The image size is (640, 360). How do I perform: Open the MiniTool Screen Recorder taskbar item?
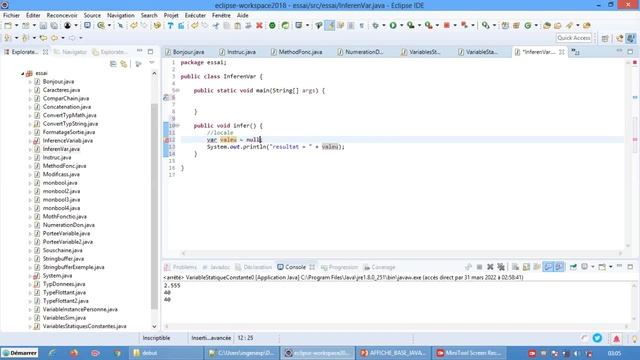[469, 353]
